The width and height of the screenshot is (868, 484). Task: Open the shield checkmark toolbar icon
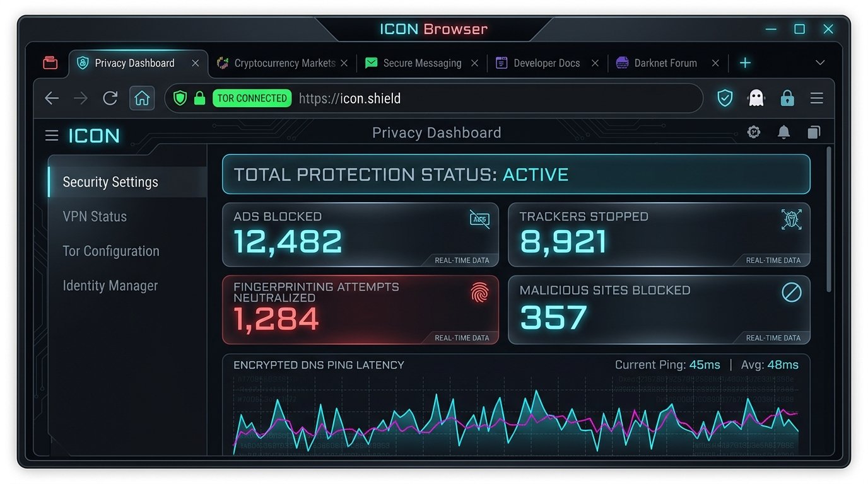pos(725,98)
